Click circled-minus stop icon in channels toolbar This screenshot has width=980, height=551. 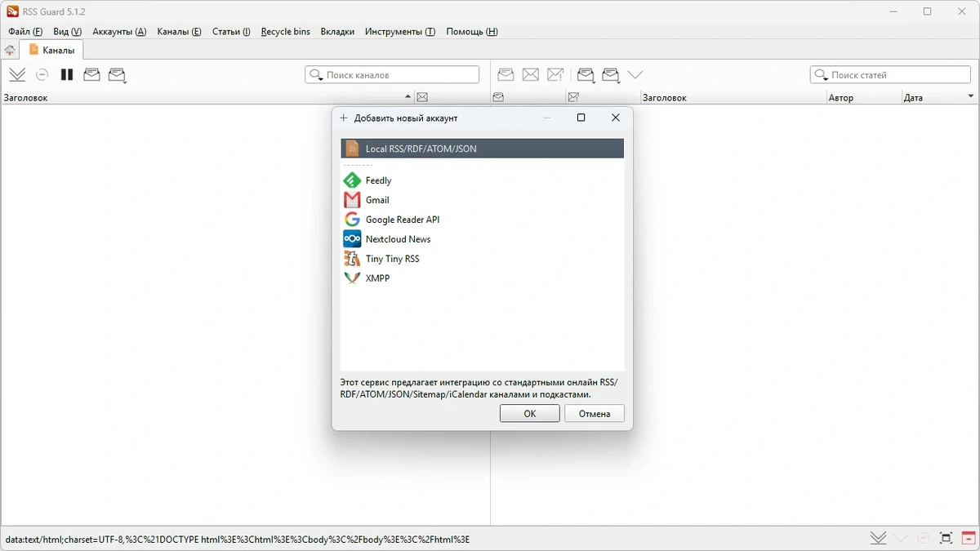tap(42, 74)
